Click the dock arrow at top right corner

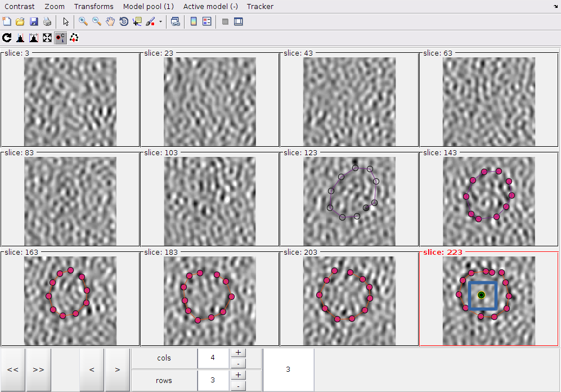click(555, 6)
